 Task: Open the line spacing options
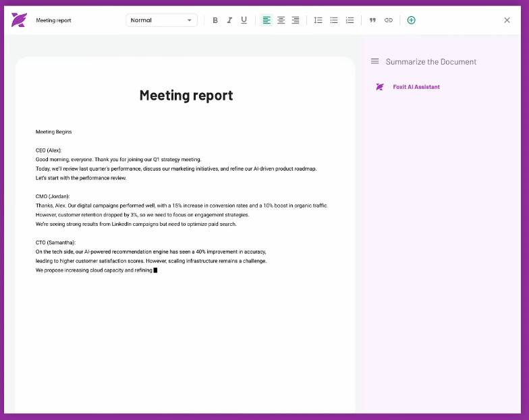318,20
